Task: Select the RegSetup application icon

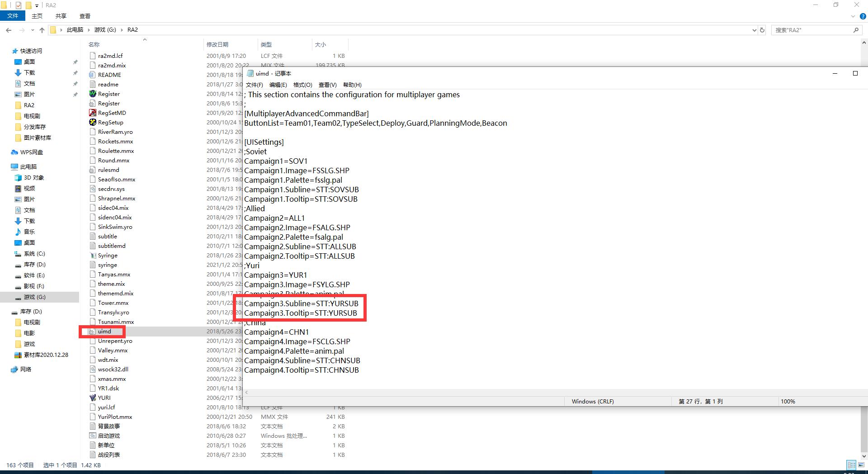Action: tap(93, 122)
